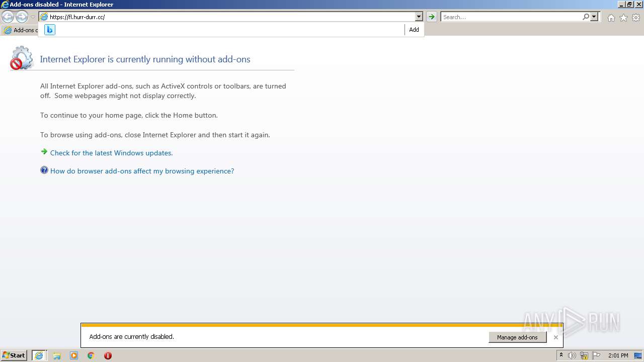The width and height of the screenshot is (644, 362).
Task: Open How do browser add-ons affect link
Action: [x=142, y=171]
